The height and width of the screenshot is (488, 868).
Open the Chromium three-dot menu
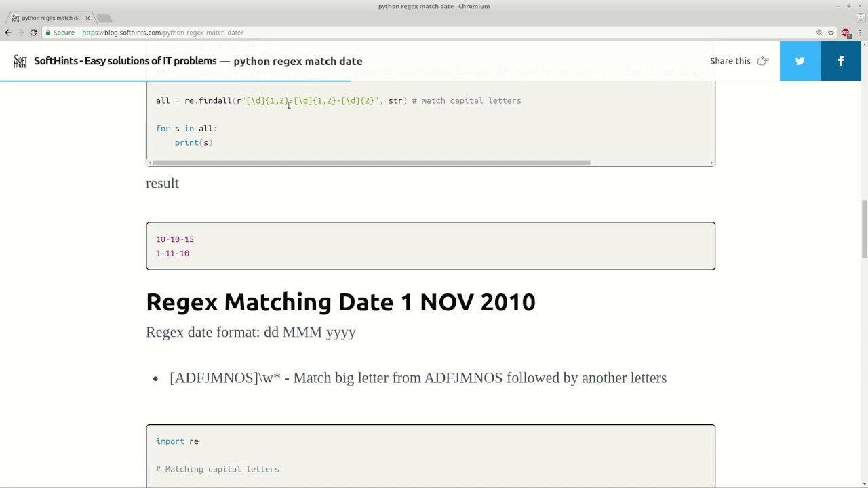859,33
